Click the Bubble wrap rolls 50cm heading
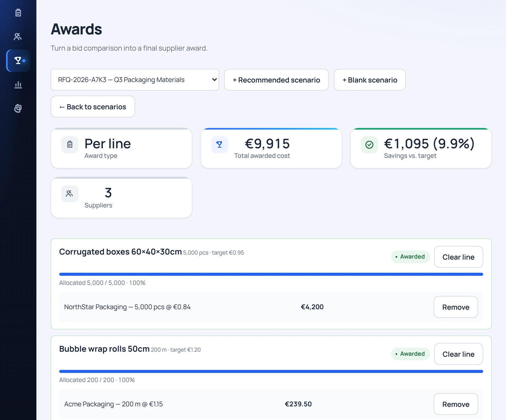 (x=104, y=349)
